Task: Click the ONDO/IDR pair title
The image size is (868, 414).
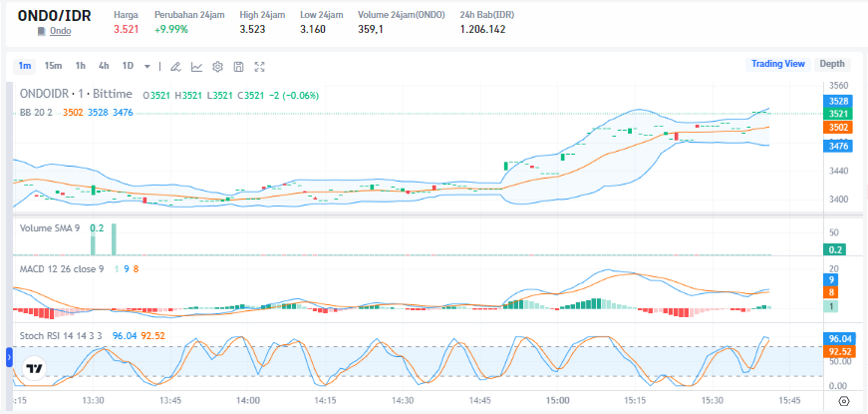Action: [x=54, y=15]
